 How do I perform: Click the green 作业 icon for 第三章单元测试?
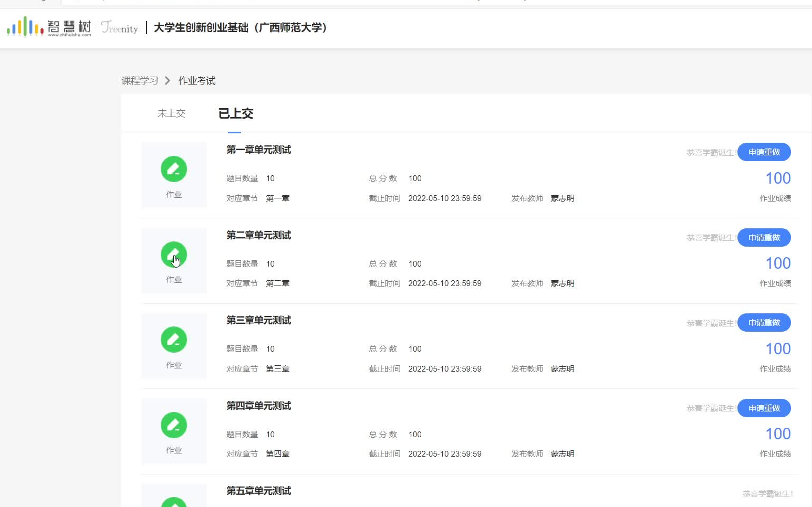[x=174, y=340]
